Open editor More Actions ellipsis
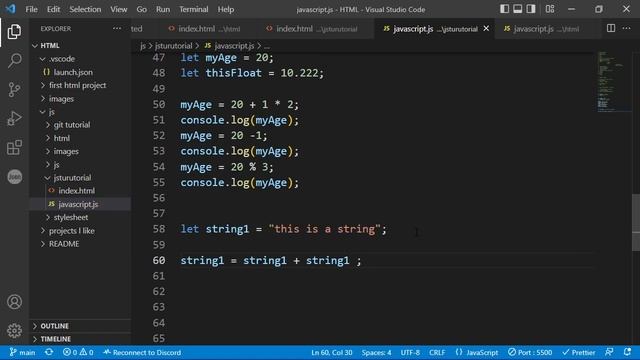 tap(627, 28)
